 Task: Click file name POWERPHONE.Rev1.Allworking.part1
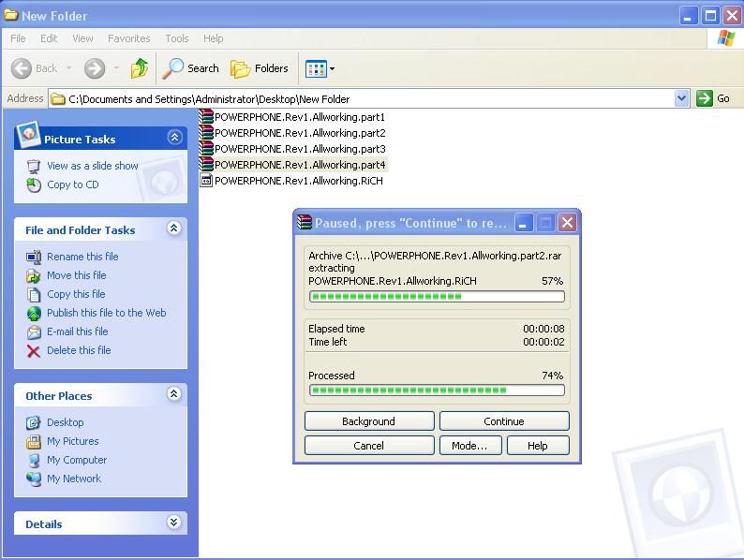300,117
